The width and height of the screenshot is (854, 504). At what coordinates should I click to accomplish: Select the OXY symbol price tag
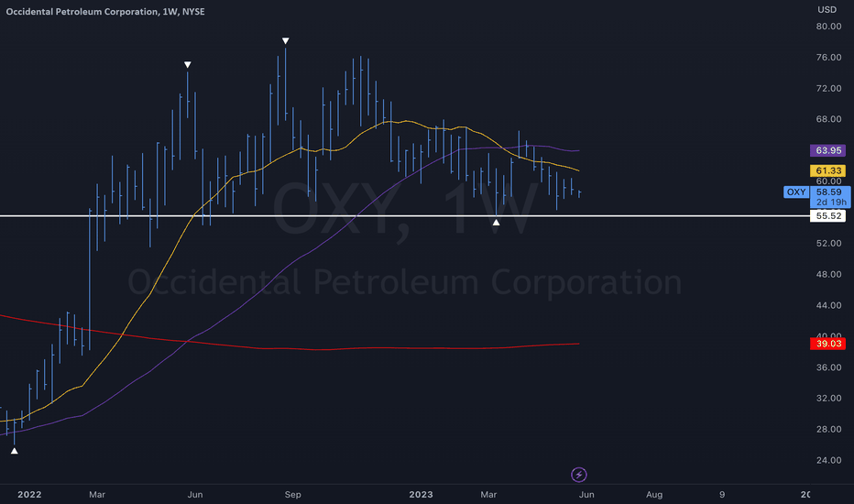coord(796,192)
